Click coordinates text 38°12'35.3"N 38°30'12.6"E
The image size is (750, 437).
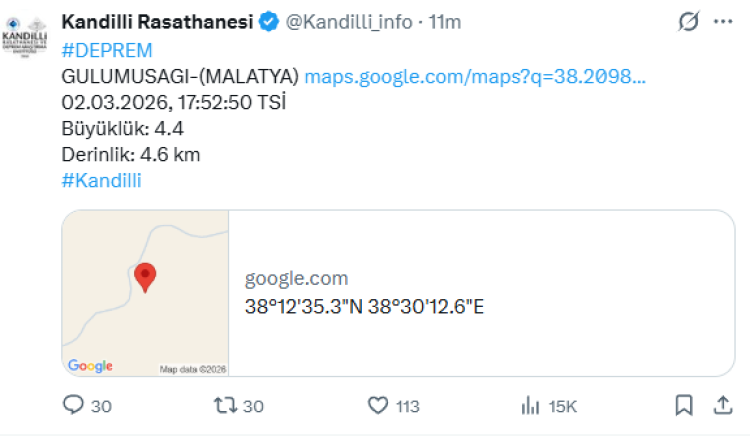(364, 307)
